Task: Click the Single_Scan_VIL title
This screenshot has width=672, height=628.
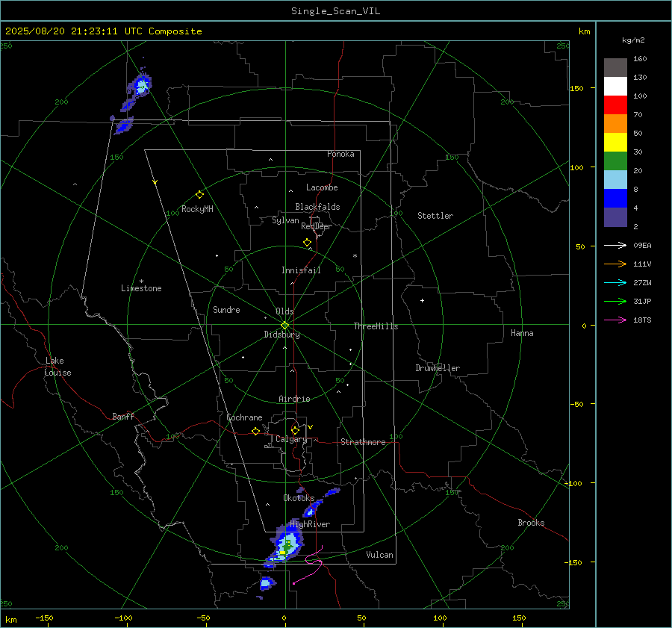Action: [x=335, y=10]
